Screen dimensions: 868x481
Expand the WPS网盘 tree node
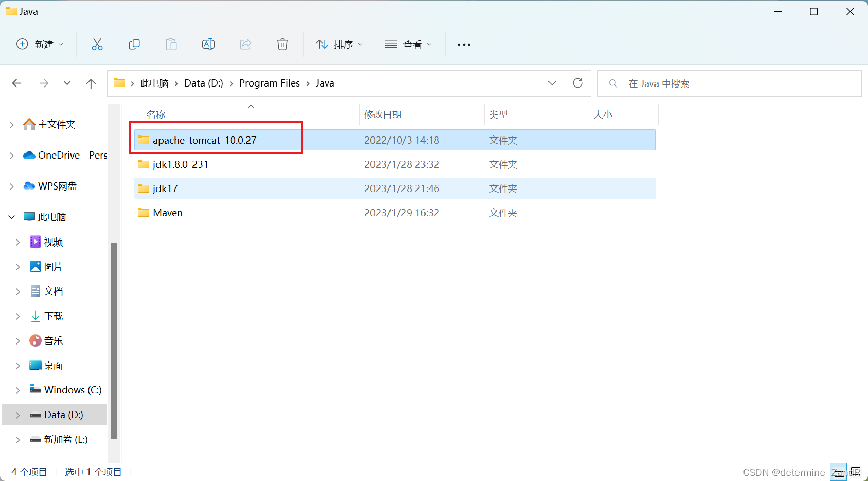tap(12, 186)
